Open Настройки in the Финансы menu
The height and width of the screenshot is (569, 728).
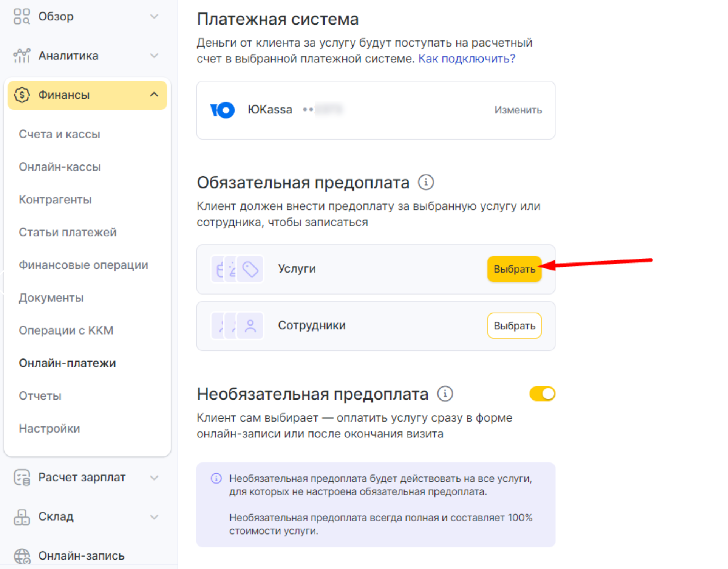(49, 429)
